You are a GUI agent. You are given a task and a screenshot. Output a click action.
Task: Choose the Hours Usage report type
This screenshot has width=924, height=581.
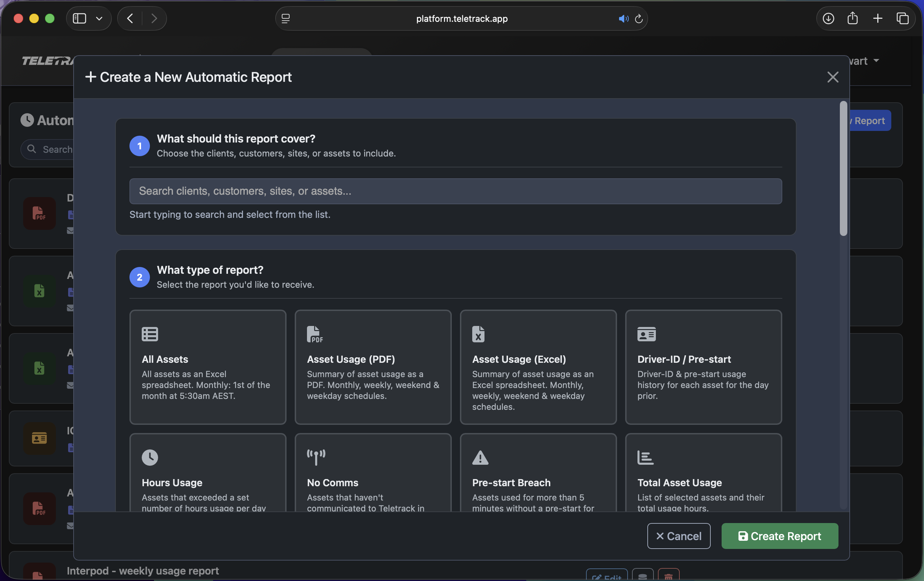pyautogui.click(x=207, y=472)
